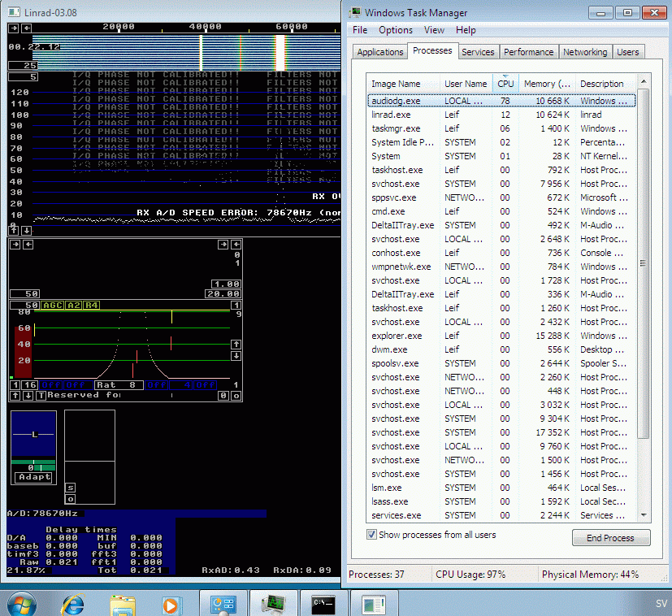
Task: Click the T button beside the Reserved text
Action: pos(41,395)
